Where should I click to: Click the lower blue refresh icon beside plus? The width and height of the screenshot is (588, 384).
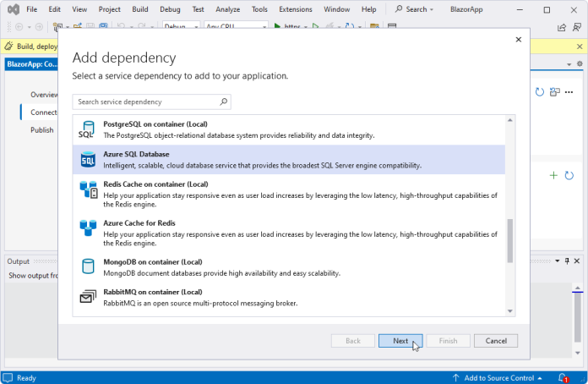click(x=569, y=175)
